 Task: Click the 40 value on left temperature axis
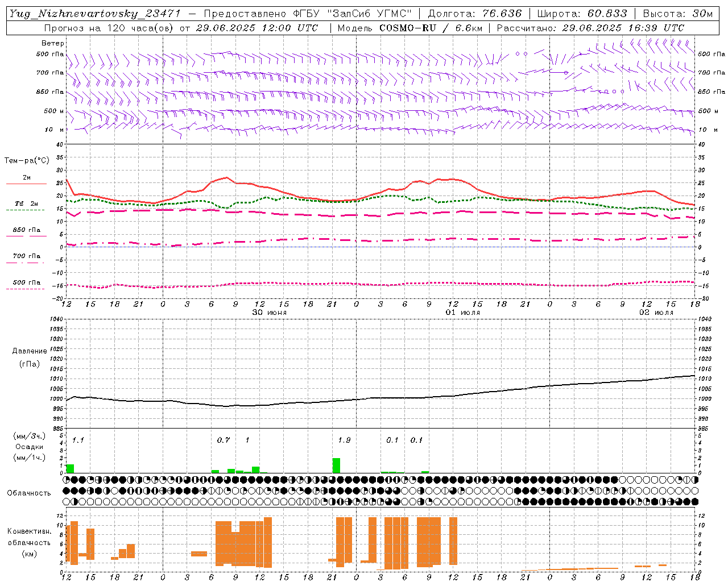coord(60,144)
